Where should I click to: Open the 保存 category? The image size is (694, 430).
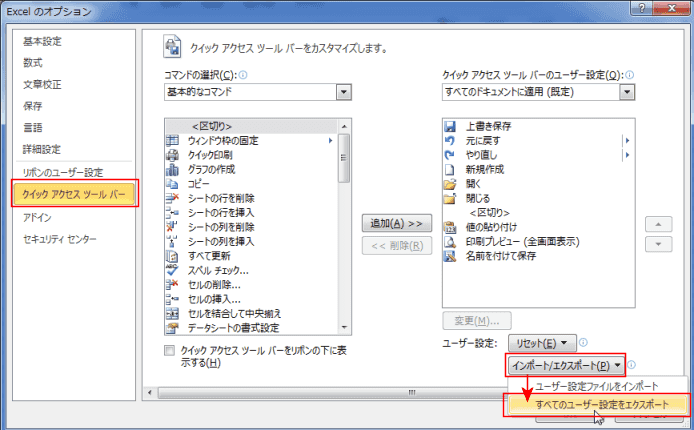33,106
